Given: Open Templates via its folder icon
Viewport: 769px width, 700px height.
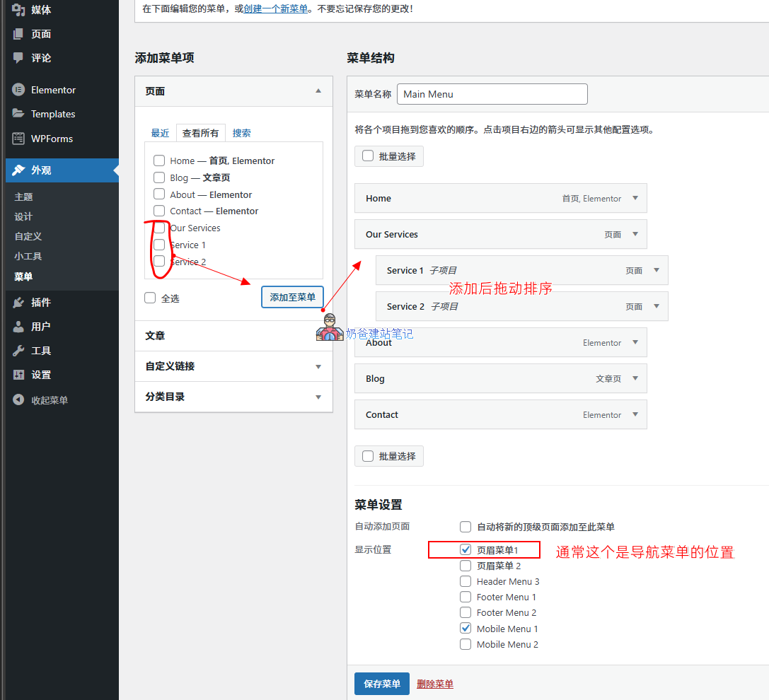Looking at the screenshot, I should (18, 114).
